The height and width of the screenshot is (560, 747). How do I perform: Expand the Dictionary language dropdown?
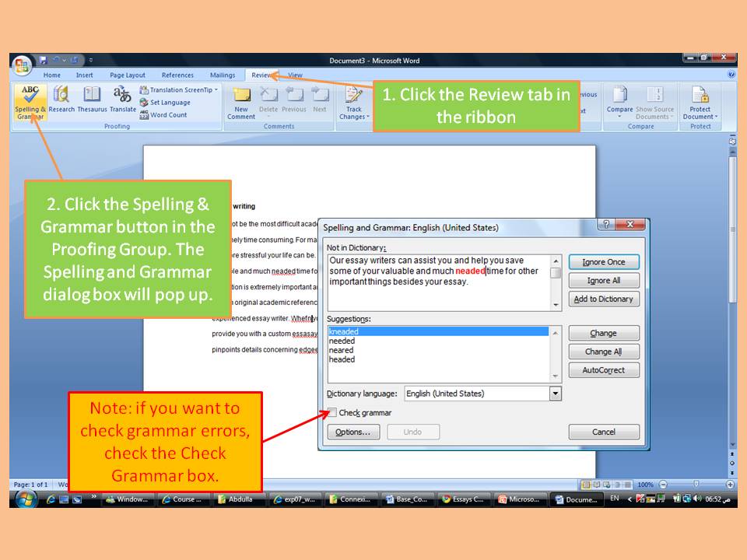556,394
